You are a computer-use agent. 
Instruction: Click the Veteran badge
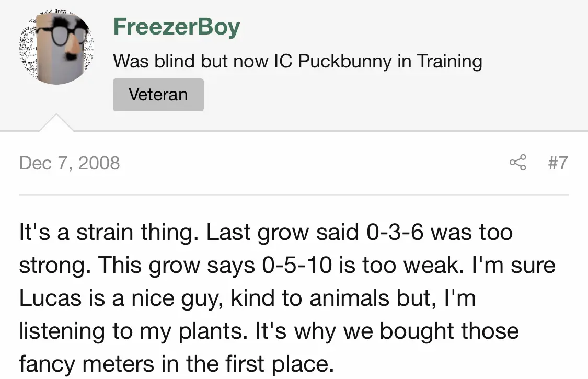[x=158, y=95]
